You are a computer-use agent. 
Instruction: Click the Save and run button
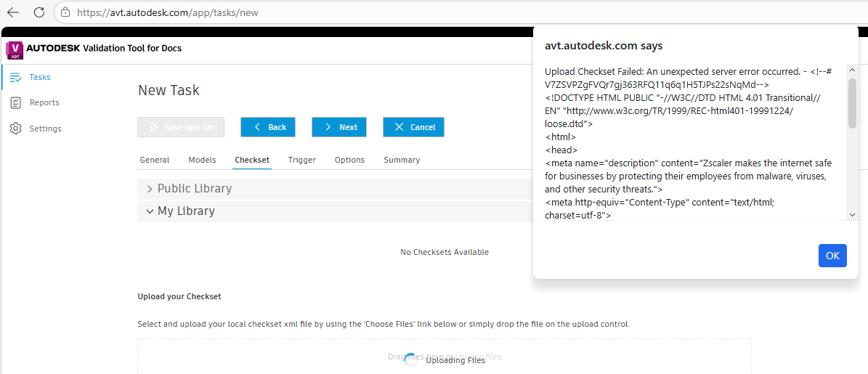[x=181, y=127]
